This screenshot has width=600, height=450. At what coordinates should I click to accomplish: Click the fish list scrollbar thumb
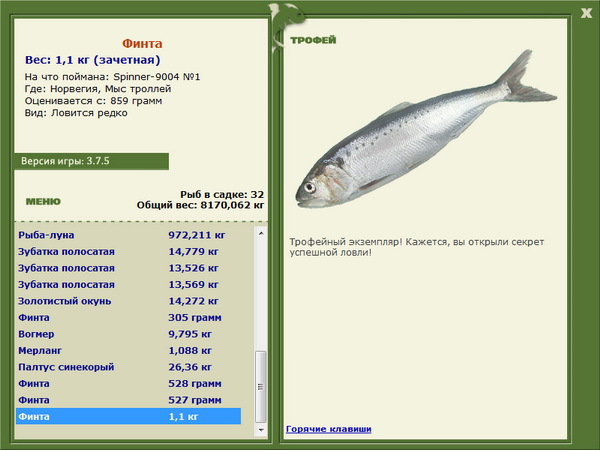point(261,386)
